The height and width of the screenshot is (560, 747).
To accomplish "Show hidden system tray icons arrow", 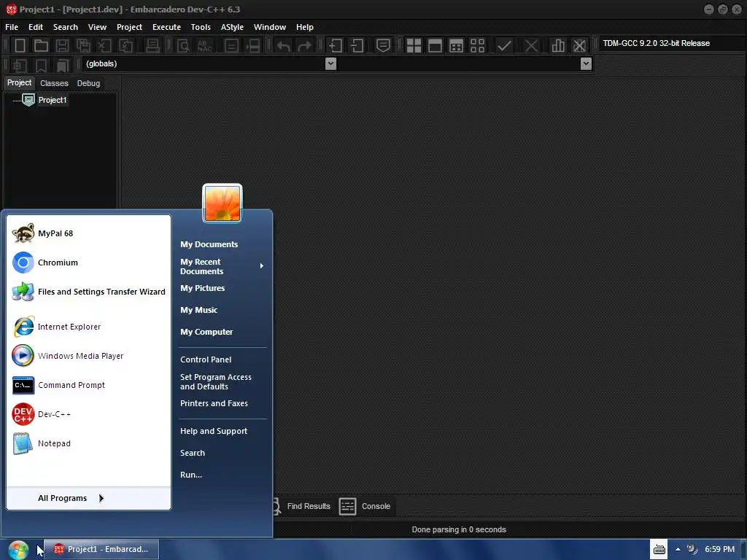I will [x=678, y=549].
